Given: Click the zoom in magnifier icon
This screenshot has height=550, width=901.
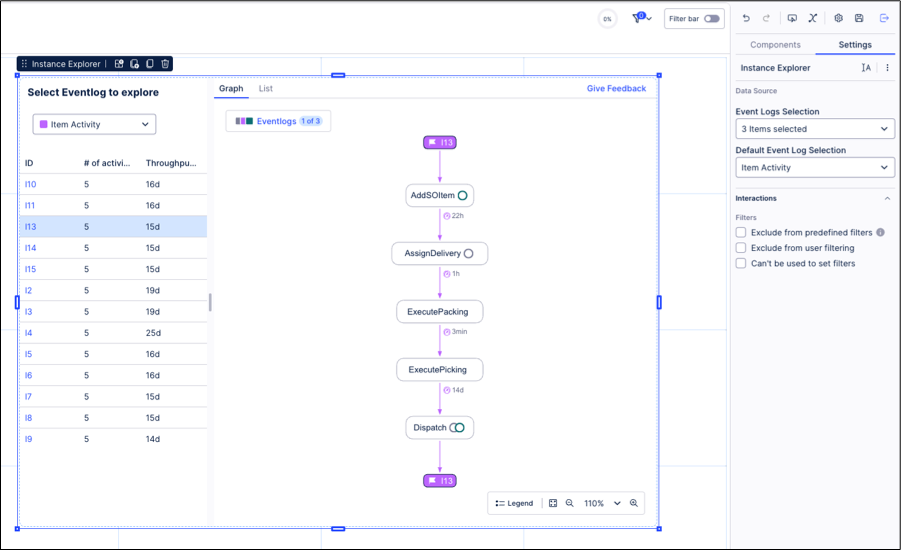Looking at the screenshot, I should 634,503.
